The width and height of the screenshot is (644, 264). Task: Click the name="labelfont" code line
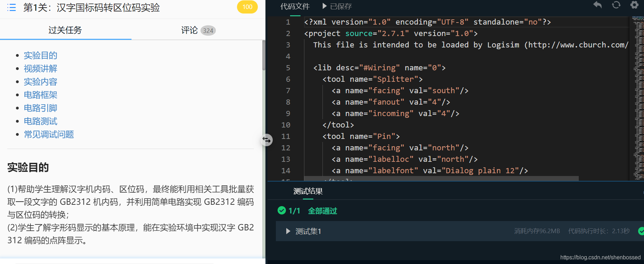point(430,170)
